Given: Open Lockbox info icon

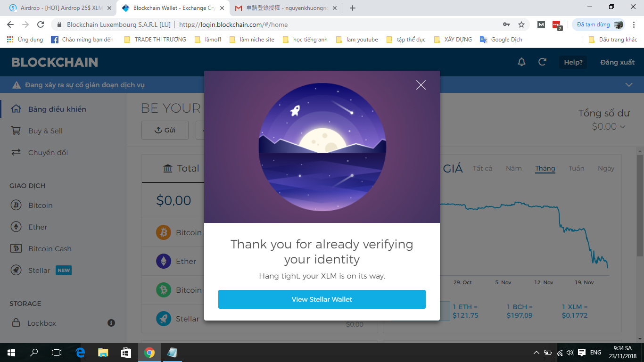Looking at the screenshot, I should (111, 323).
